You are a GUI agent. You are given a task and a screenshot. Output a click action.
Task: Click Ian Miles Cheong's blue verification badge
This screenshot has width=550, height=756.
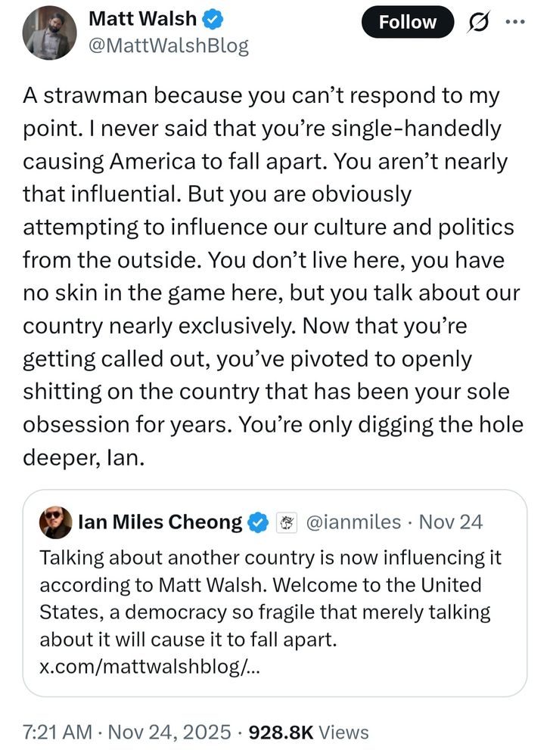click(259, 522)
